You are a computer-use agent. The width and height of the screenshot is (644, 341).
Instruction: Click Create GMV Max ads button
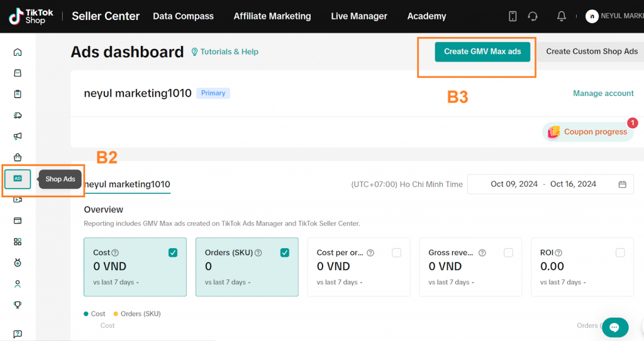(482, 51)
